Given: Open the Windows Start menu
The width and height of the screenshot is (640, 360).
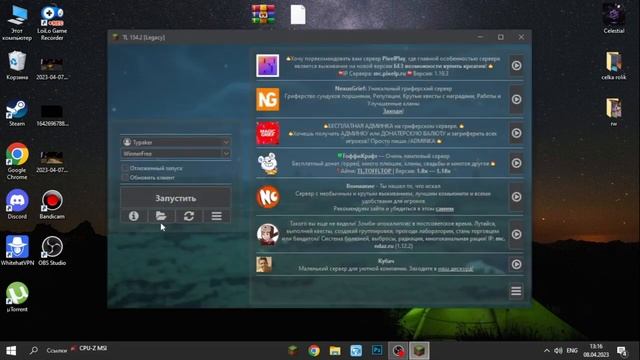Looking at the screenshot, I should (x=11, y=351).
